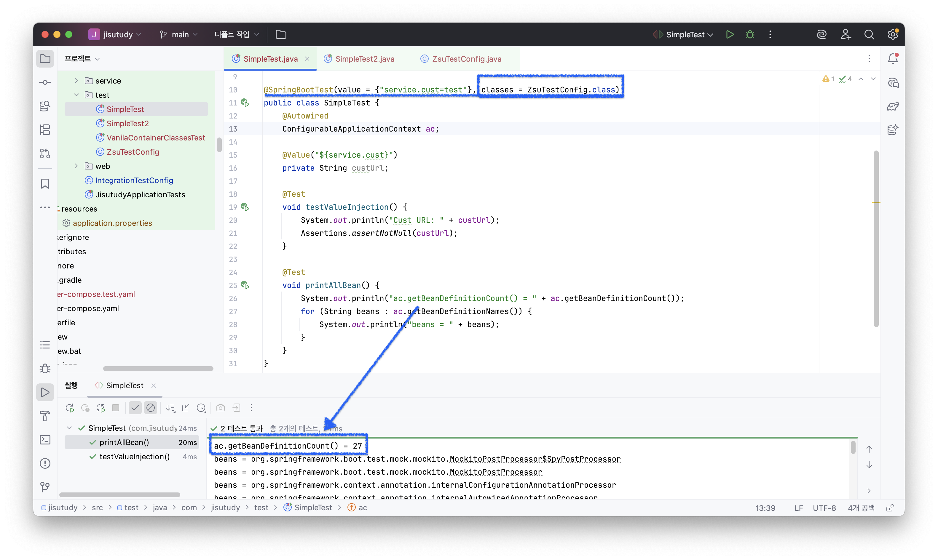This screenshot has width=938, height=560.
Task: Click the project tree horizontal scrollbar
Action: 158,368
